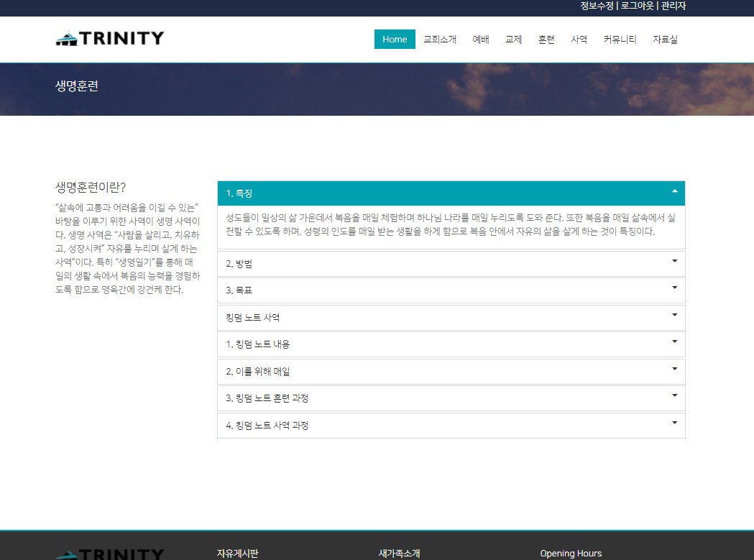Click the down arrow on 4. 킹덤 노트 사역 과정
Image resolution: width=754 pixels, height=560 pixels.
(x=675, y=423)
